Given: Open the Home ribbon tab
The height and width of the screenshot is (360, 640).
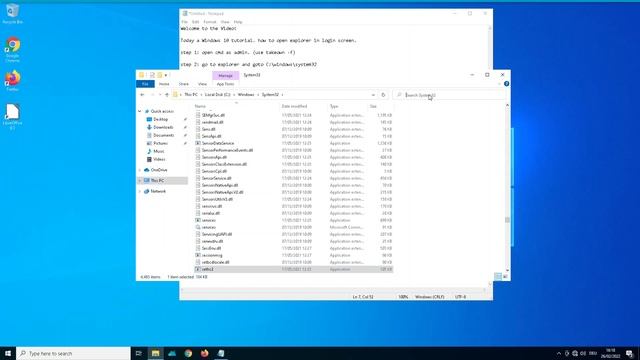Looking at the screenshot, I should [x=164, y=84].
